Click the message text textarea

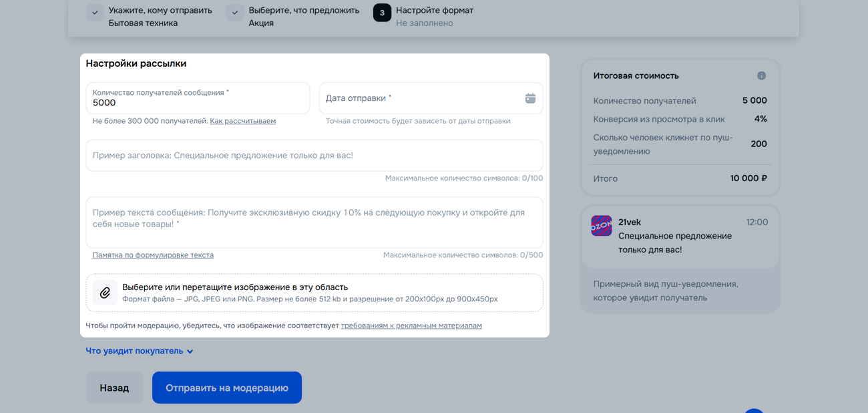[x=314, y=222]
